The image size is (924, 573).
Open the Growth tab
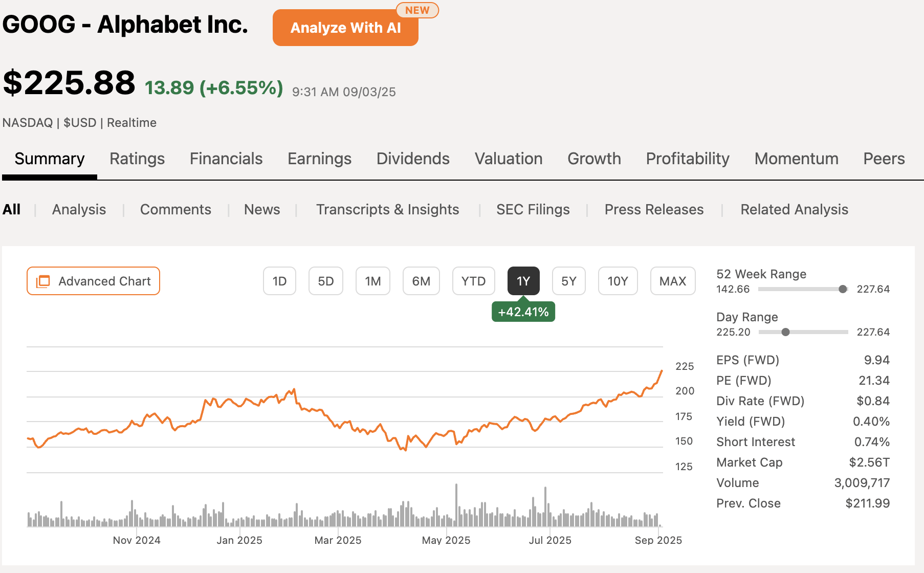593,159
